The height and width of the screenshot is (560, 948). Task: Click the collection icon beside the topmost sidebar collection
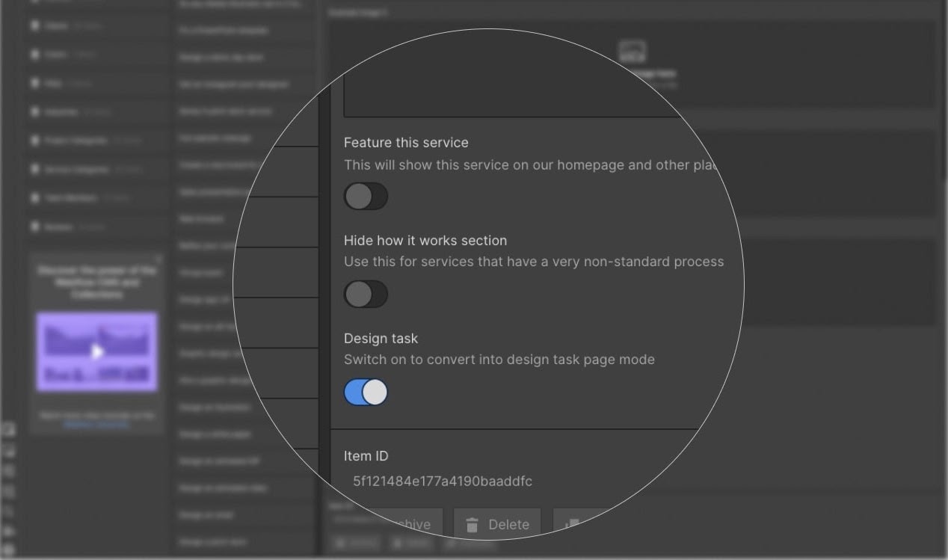tap(34, 1)
